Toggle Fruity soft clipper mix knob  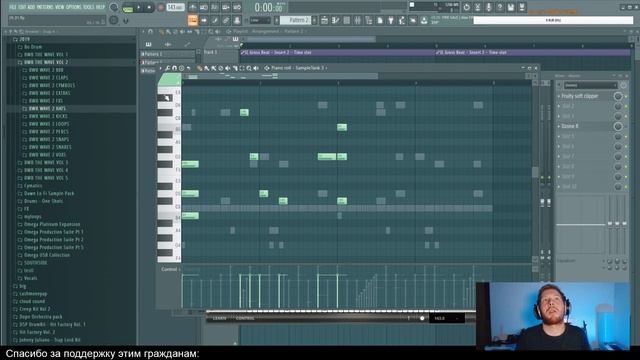coord(618,96)
